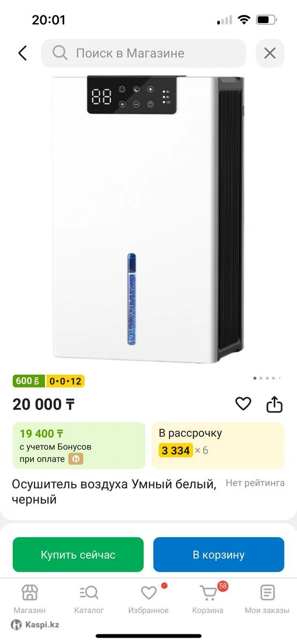
Task: Go back using the left chevron arrow
Action: tap(23, 53)
